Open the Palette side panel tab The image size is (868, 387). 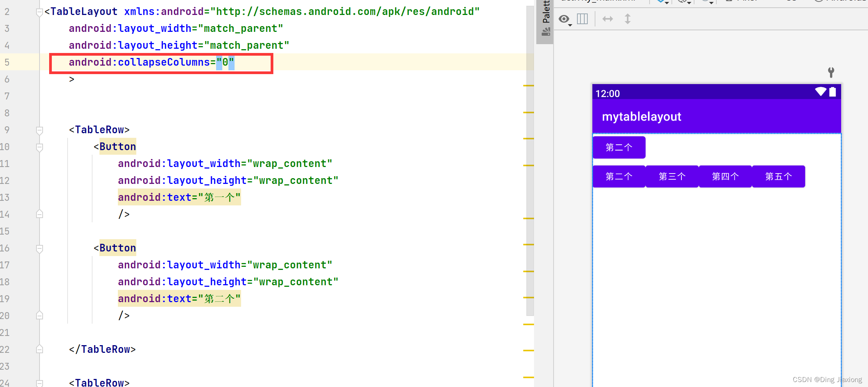pos(545,19)
